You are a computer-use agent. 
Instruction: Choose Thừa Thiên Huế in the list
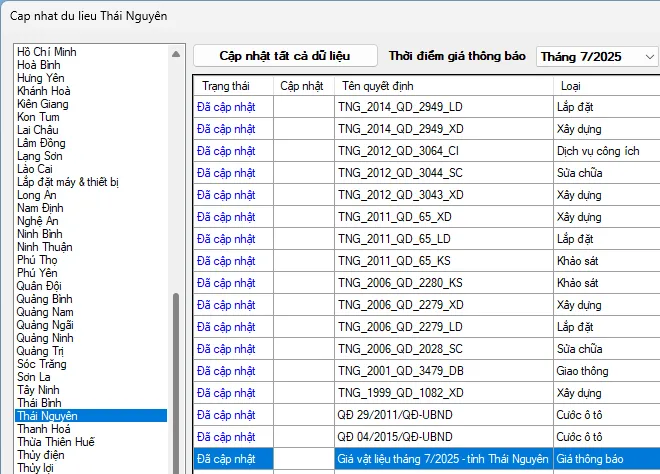coord(55,442)
